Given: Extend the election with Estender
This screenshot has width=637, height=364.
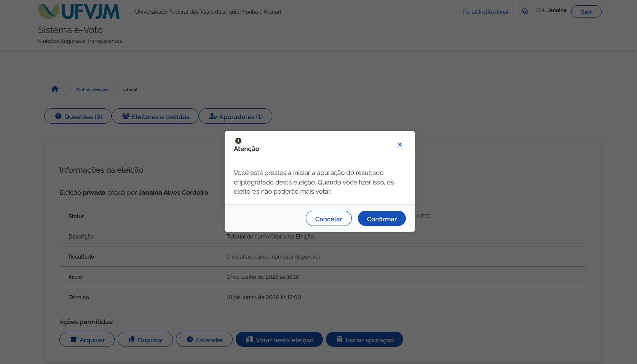Looking at the screenshot, I should pos(204,339).
